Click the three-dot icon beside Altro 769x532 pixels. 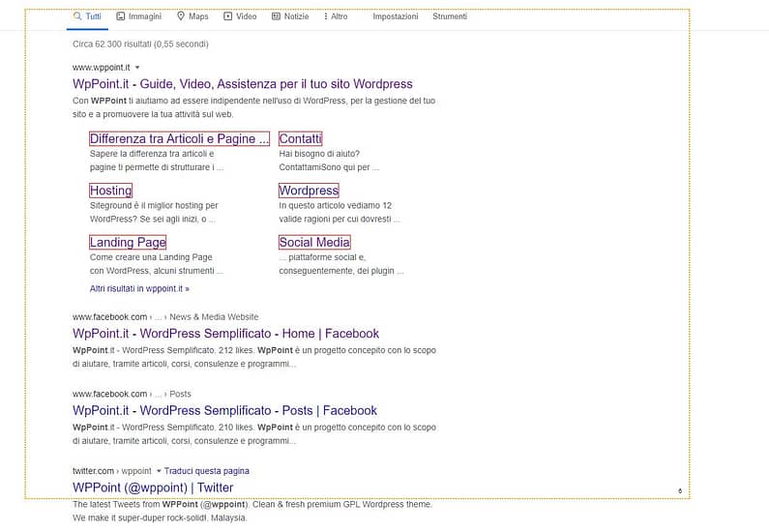326,16
